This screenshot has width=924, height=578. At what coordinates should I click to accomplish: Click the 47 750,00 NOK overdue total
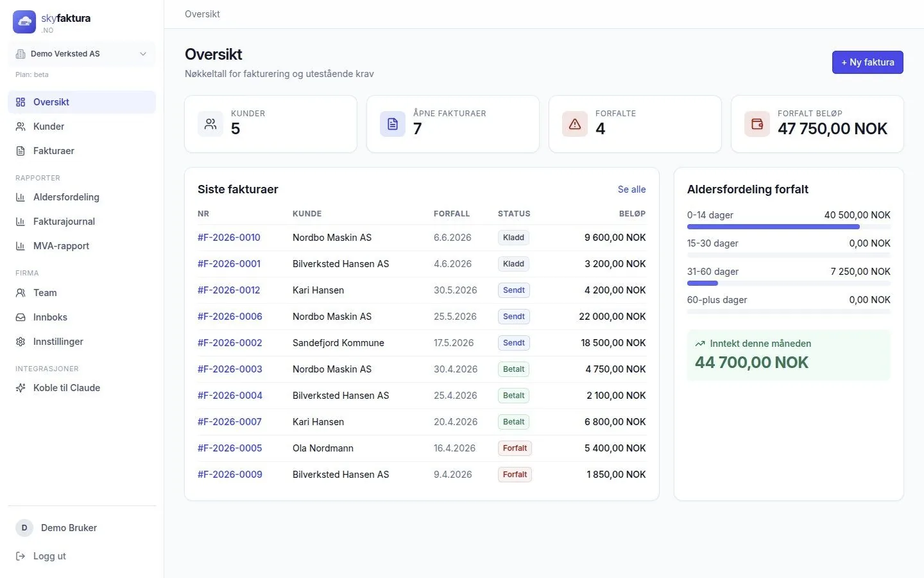pyautogui.click(x=832, y=129)
